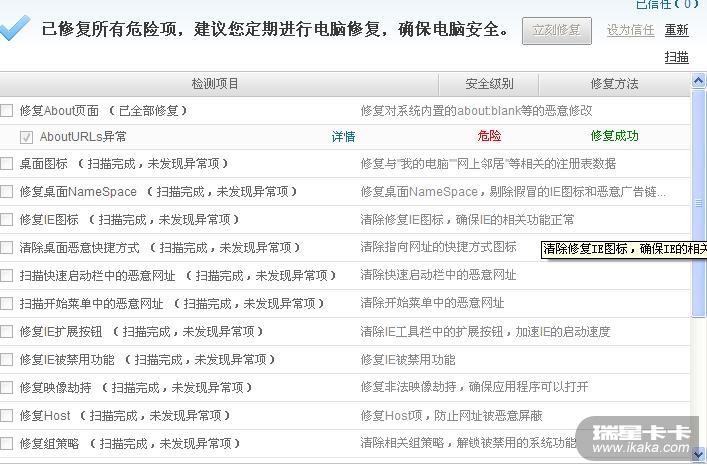
Task: Click description 修复Host项，防止网址被恶意屏蔽
Action: click(451, 416)
